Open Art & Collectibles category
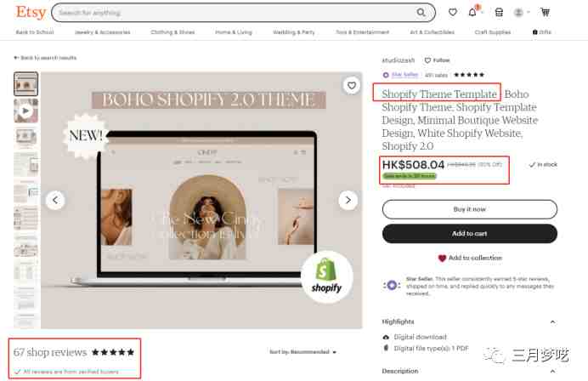The width and height of the screenshot is (588, 381). 432,32
